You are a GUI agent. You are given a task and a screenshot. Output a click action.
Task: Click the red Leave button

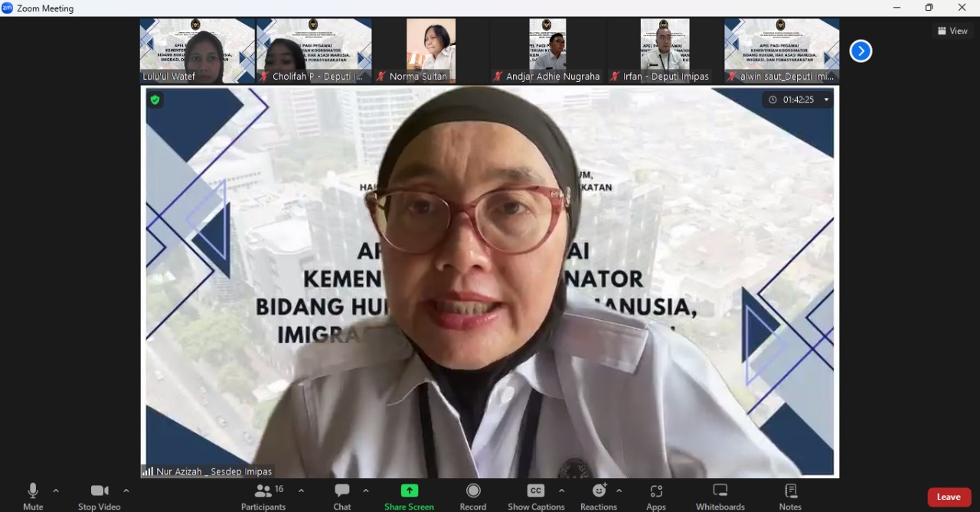[x=949, y=497]
